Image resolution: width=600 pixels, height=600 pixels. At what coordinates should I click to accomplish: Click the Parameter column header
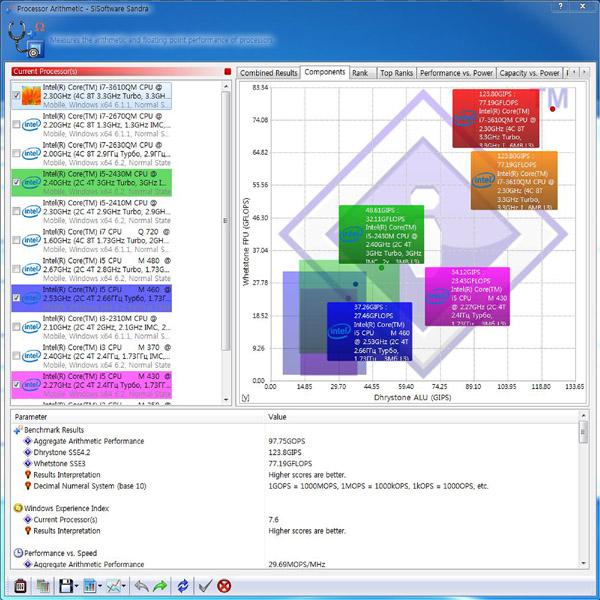coord(138,417)
